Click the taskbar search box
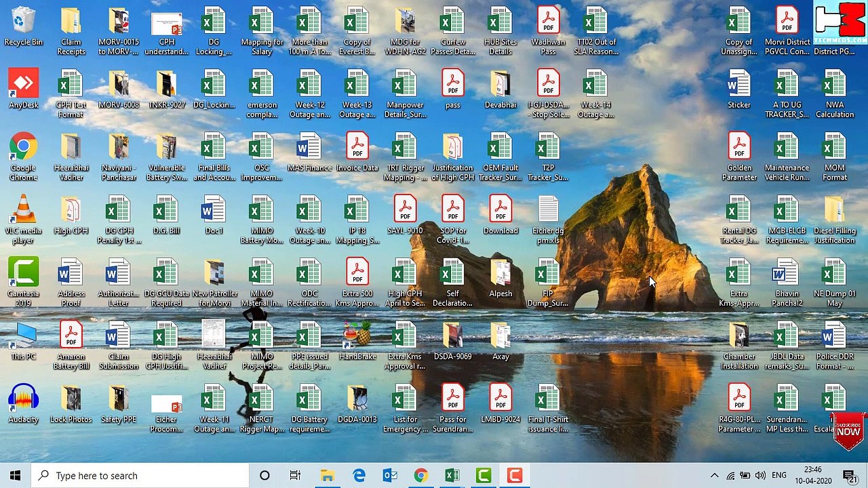 [141, 476]
